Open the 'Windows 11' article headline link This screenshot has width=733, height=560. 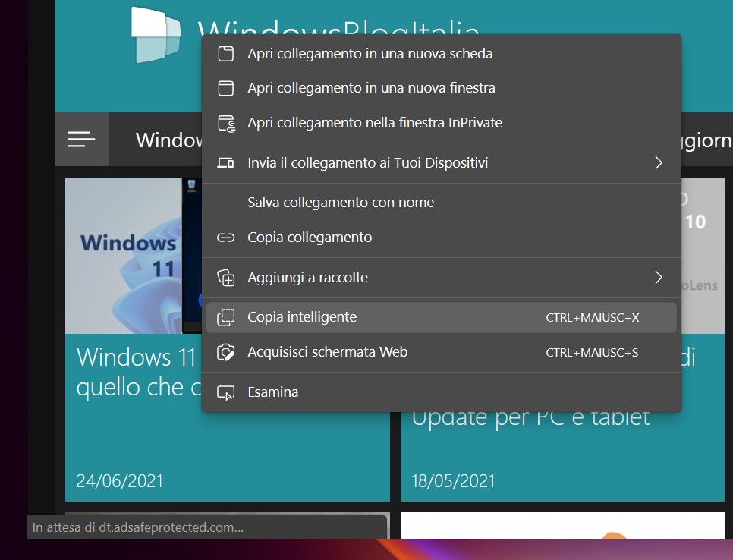click(x=138, y=372)
